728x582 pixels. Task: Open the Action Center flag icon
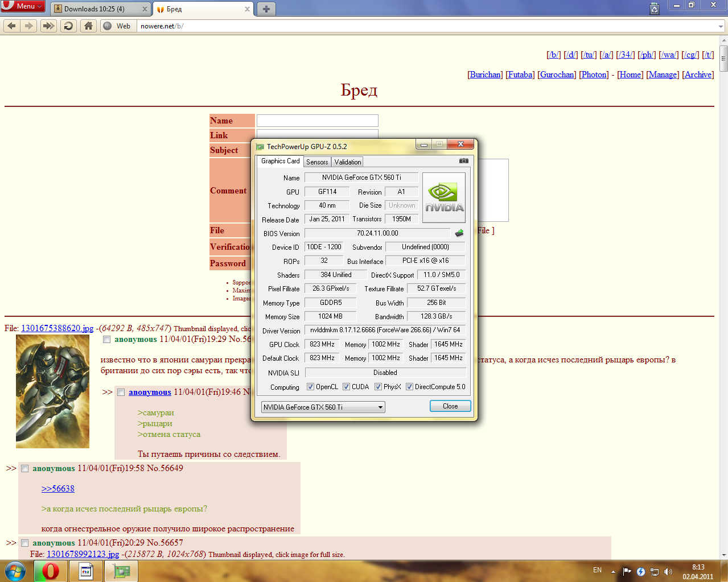[x=627, y=572]
